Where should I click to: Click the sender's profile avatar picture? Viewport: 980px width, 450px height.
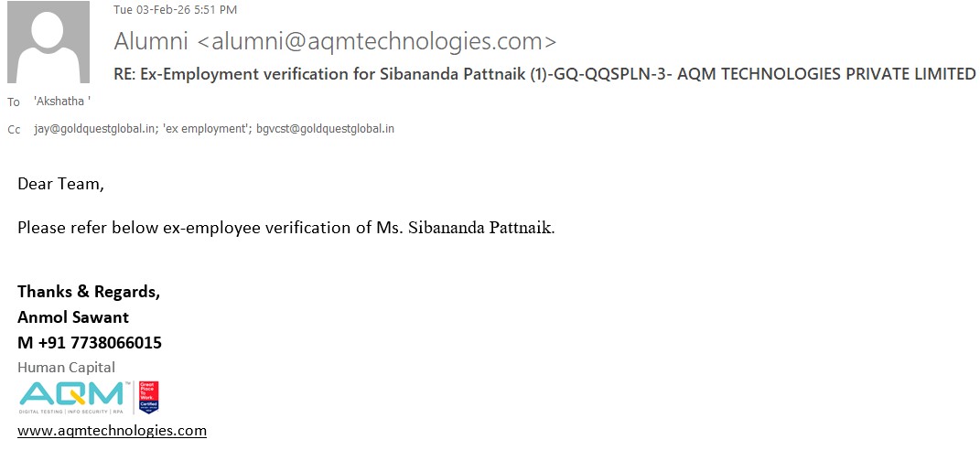[48, 42]
